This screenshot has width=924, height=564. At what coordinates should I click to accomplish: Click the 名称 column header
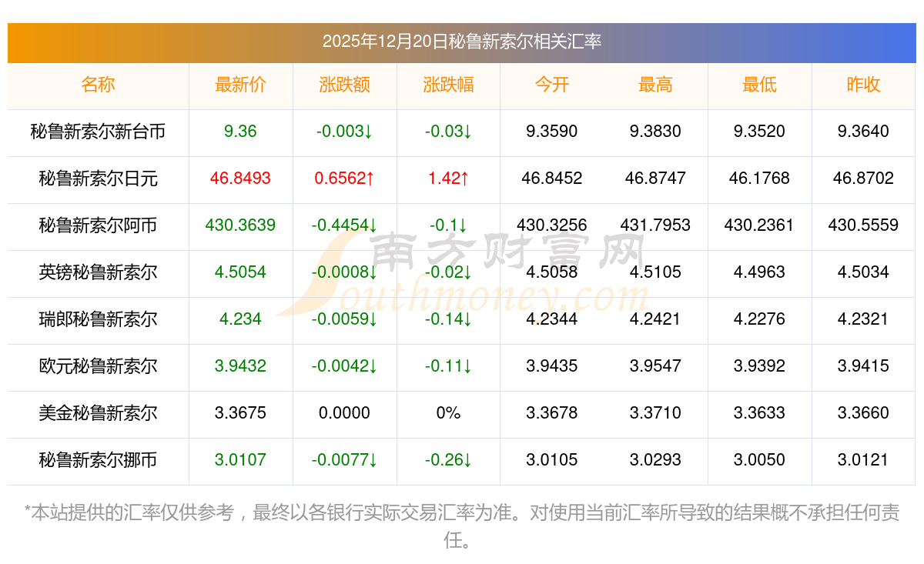(98, 85)
